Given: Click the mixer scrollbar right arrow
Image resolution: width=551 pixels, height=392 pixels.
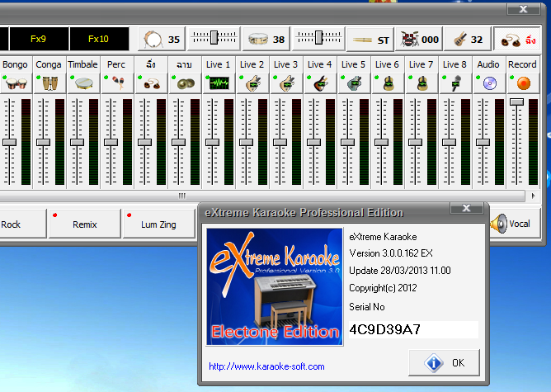Looking at the screenshot, I should click(534, 196).
